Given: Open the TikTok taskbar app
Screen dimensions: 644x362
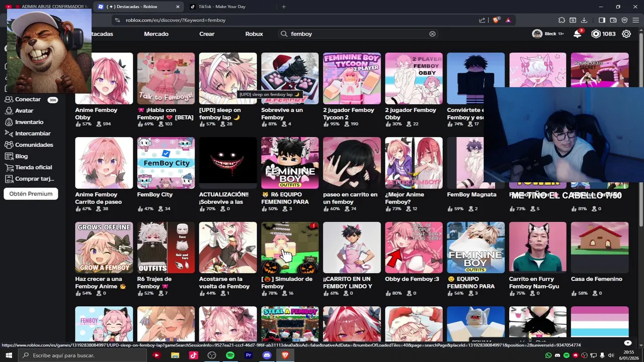Looking at the screenshot, I should 193,355.
